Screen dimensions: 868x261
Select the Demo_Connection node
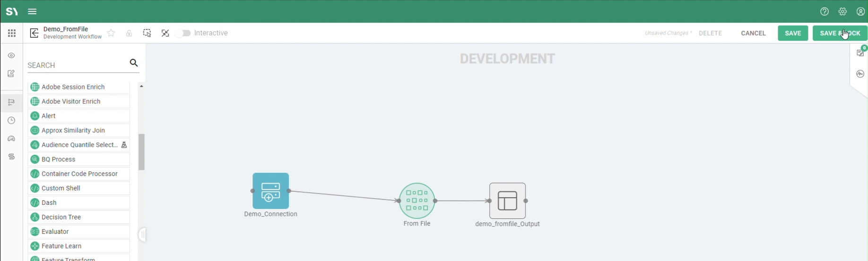[270, 191]
